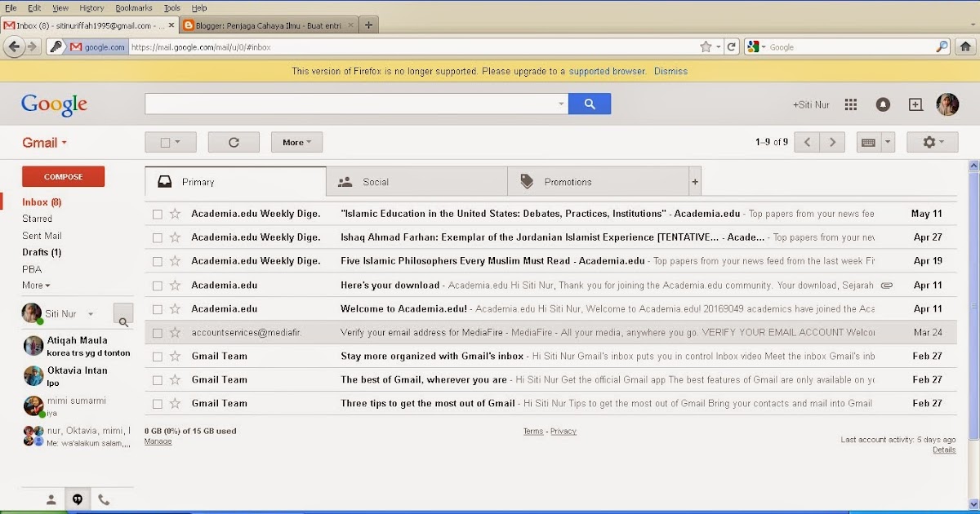The image size is (980, 514).
Task: Check the Stay more organized email
Action: (158, 357)
